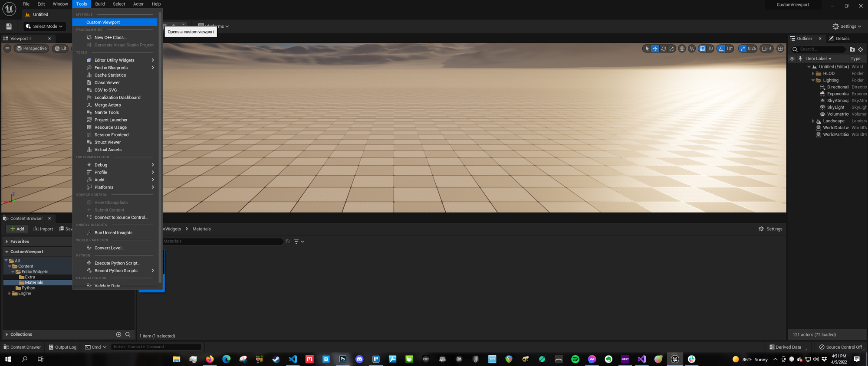Expand the Favorites section

coord(7,242)
